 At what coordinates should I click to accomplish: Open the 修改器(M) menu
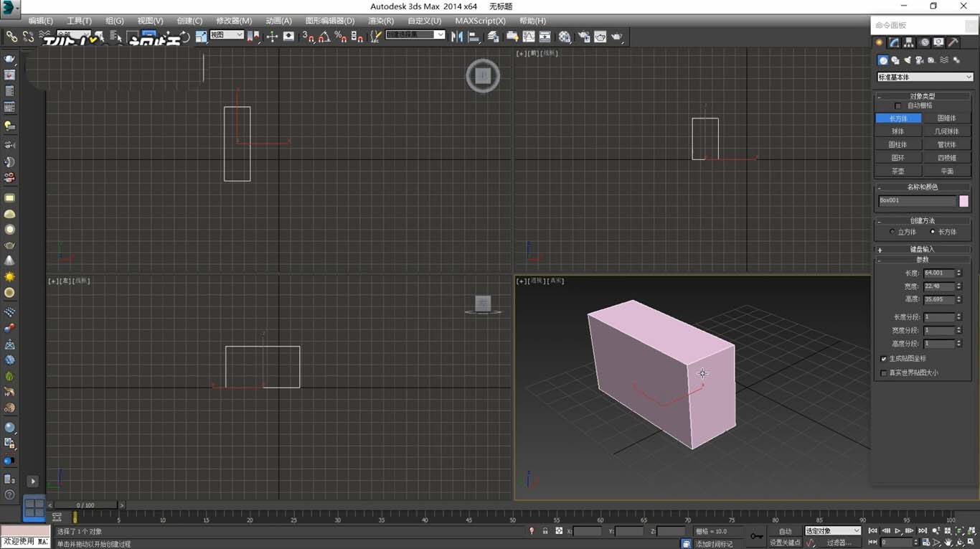(x=234, y=21)
